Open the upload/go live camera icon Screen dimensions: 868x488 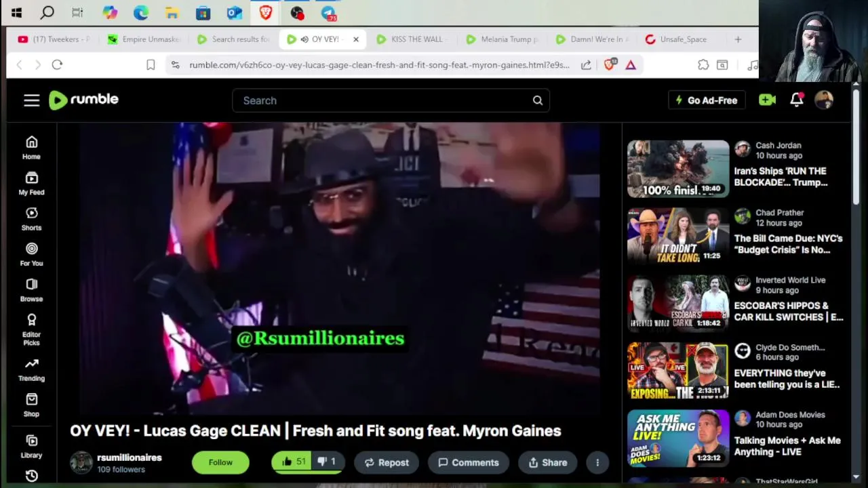click(x=767, y=100)
